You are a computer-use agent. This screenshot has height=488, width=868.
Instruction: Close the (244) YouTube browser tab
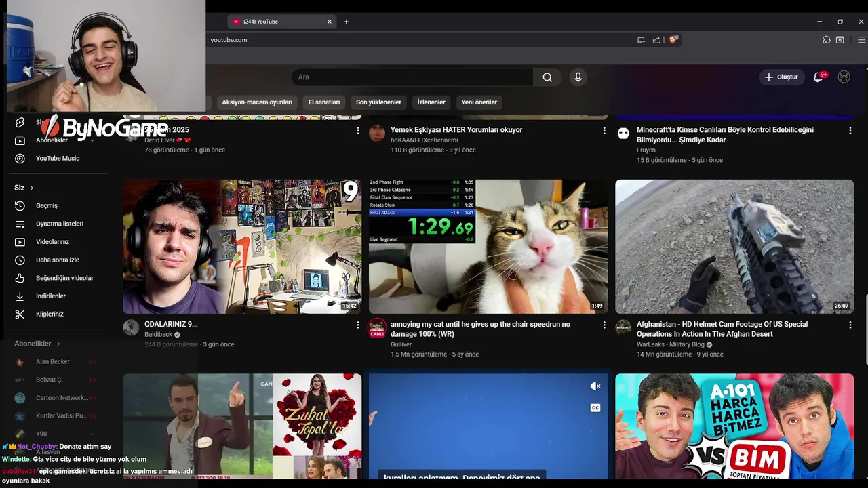330,22
